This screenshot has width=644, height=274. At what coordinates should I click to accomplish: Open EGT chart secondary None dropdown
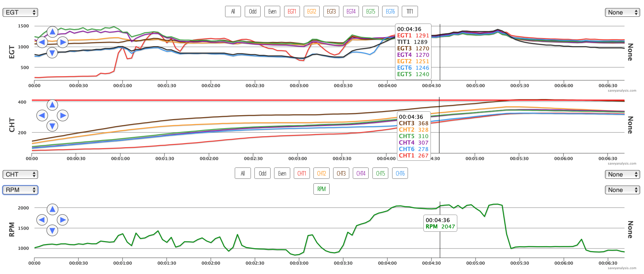click(622, 12)
